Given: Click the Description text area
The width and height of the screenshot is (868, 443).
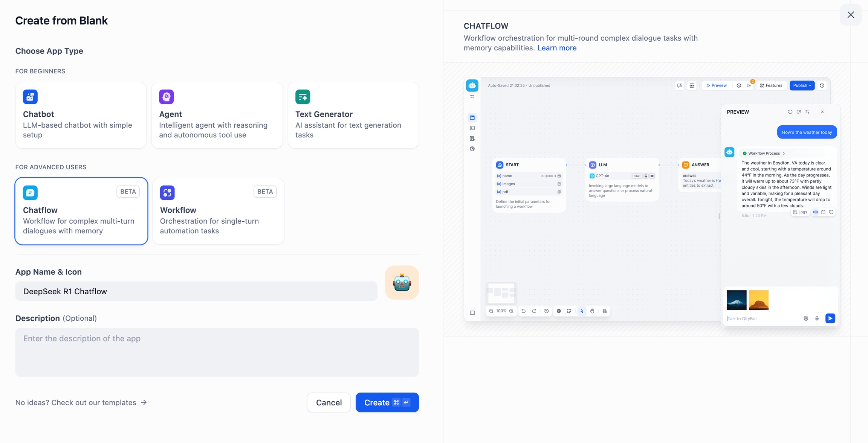Looking at the screenshot, I should [217, 352].
